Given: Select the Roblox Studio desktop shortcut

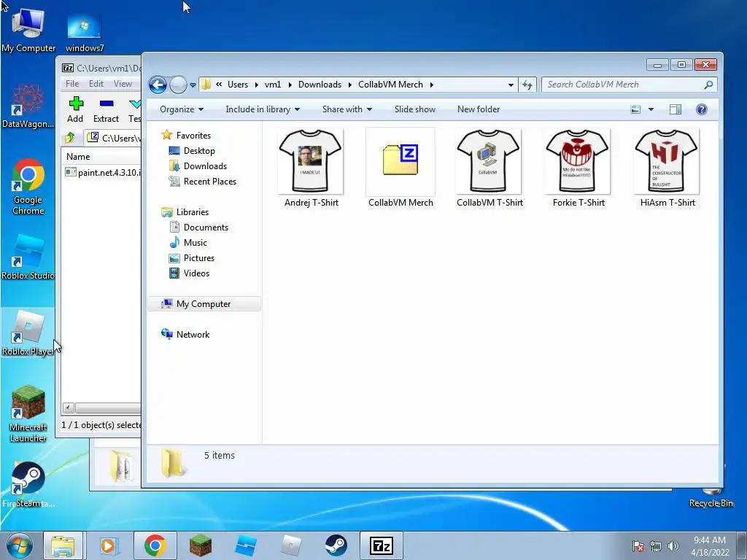Looking at the screenshot, I should (28, 257).
